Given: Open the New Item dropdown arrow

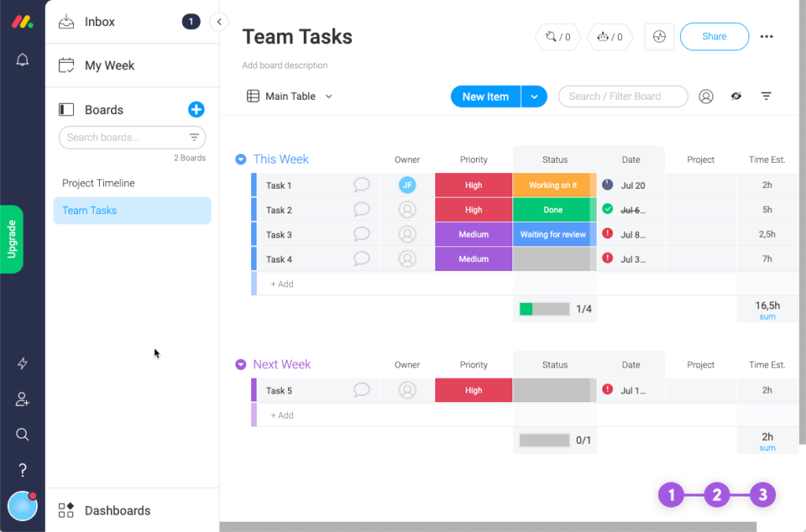Looking at the screenshot, I should (x=534, y=96).
